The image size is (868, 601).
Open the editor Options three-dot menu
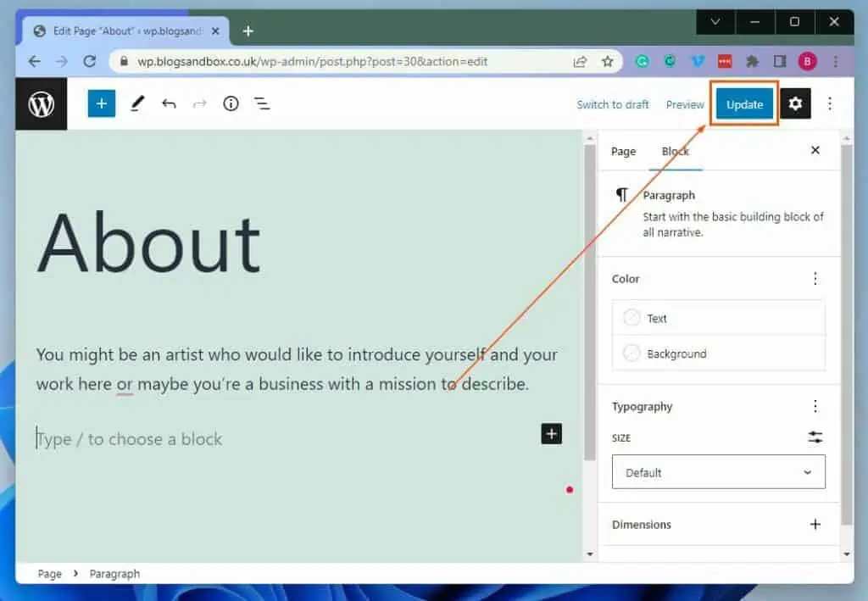point(829,103)
